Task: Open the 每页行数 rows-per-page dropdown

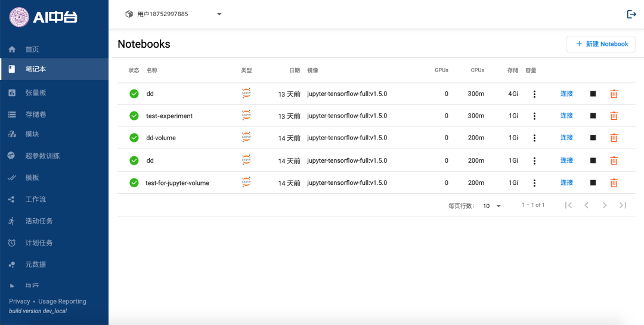Action: pyautogui.click(x=492, y=206)
